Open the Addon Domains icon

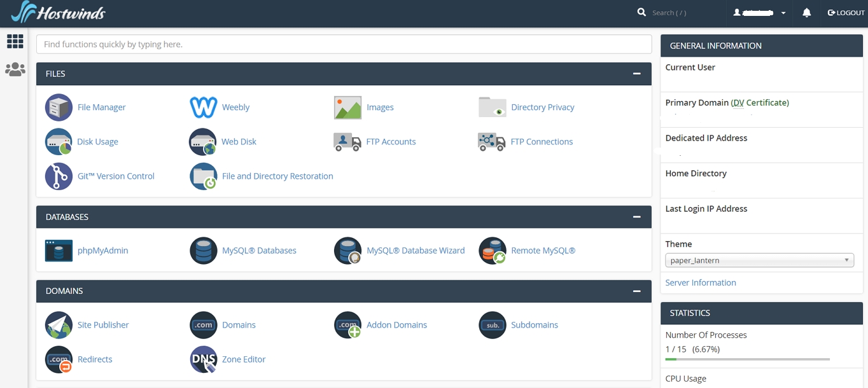click(x=347, y=325)
